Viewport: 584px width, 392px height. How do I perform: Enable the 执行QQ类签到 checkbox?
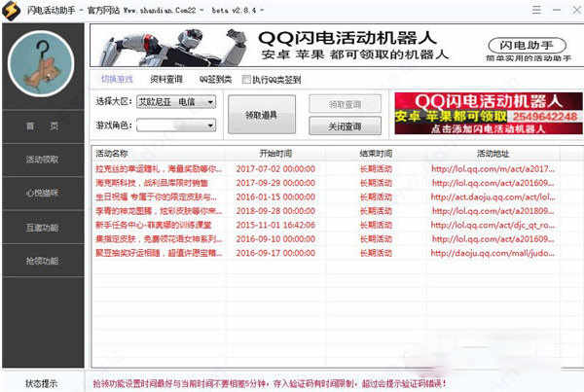(246, 80)
